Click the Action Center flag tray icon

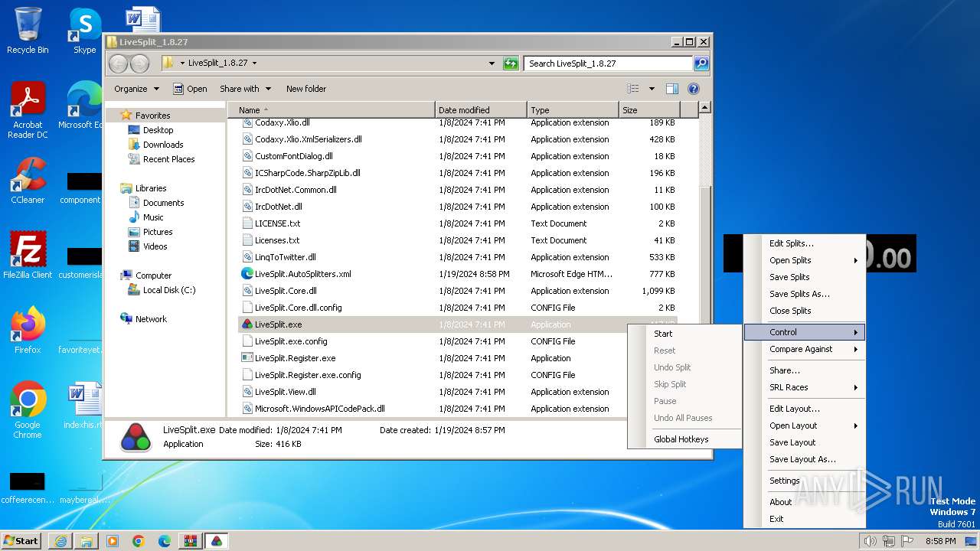[x=907, y=541]
